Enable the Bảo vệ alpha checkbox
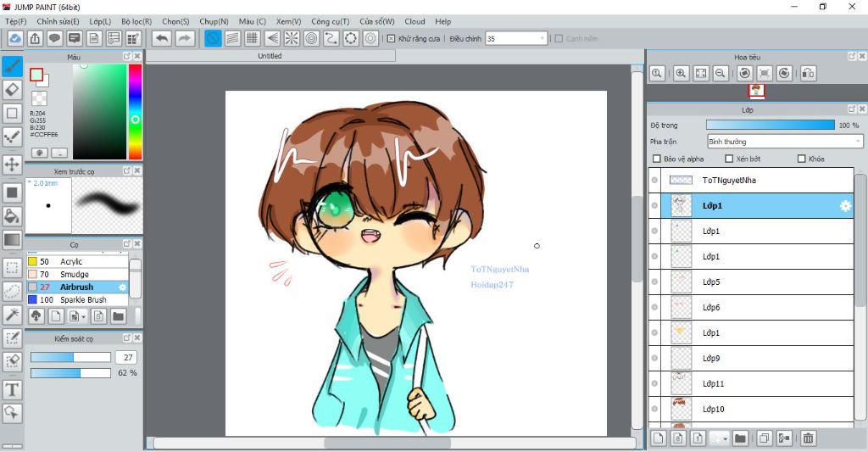 (657, 159)
